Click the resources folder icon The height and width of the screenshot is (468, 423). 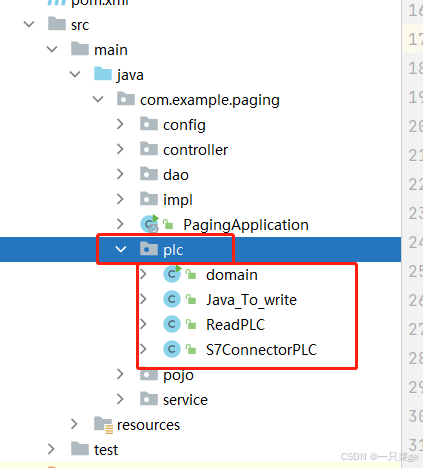click(x=103, y=425)
